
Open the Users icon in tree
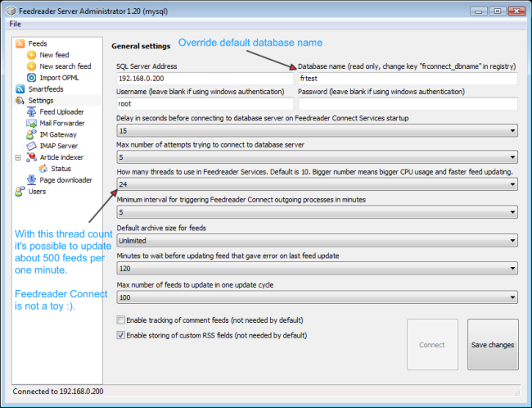20,192
